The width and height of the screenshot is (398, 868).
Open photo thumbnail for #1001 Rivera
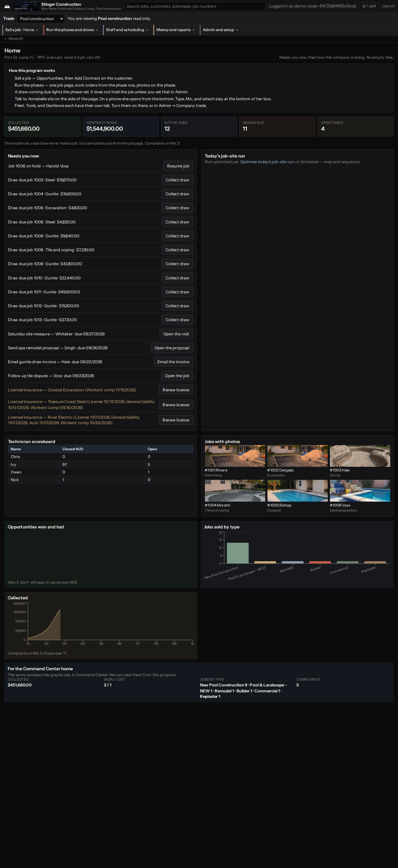235,456
